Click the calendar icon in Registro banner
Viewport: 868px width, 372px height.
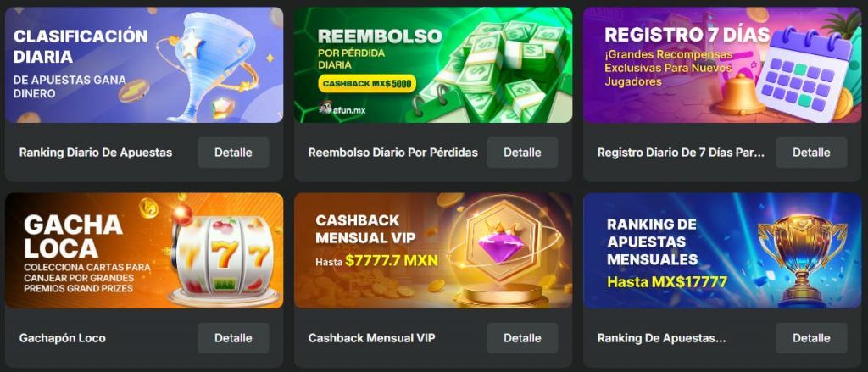click(x=805, y=71)
